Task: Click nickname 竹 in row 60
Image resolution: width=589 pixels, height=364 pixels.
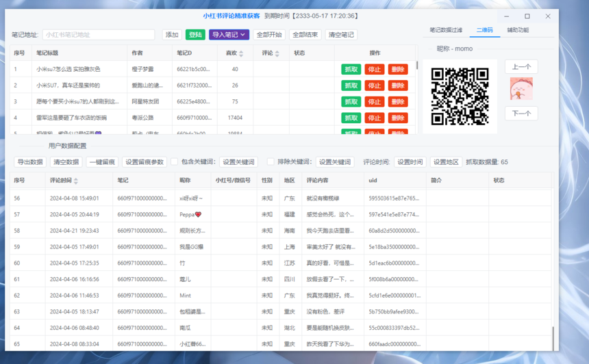Action: click(x=182, y=263)
